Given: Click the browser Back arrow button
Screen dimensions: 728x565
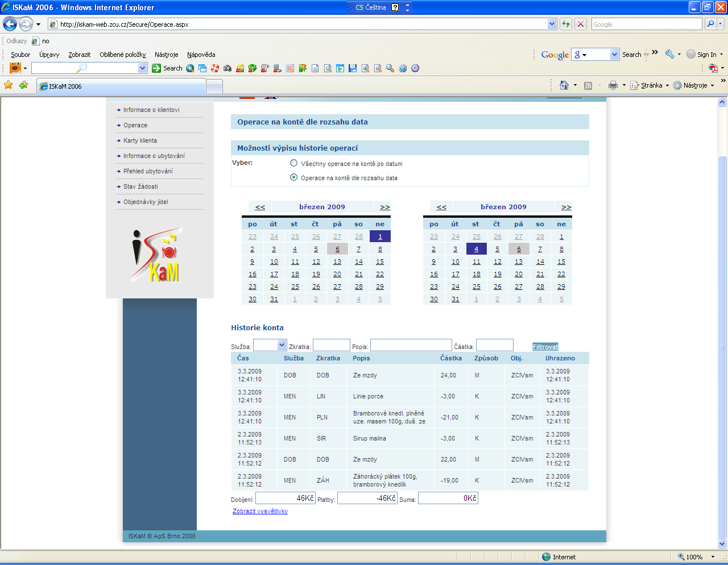Looking at the screenshot, I should pos(10,24).
